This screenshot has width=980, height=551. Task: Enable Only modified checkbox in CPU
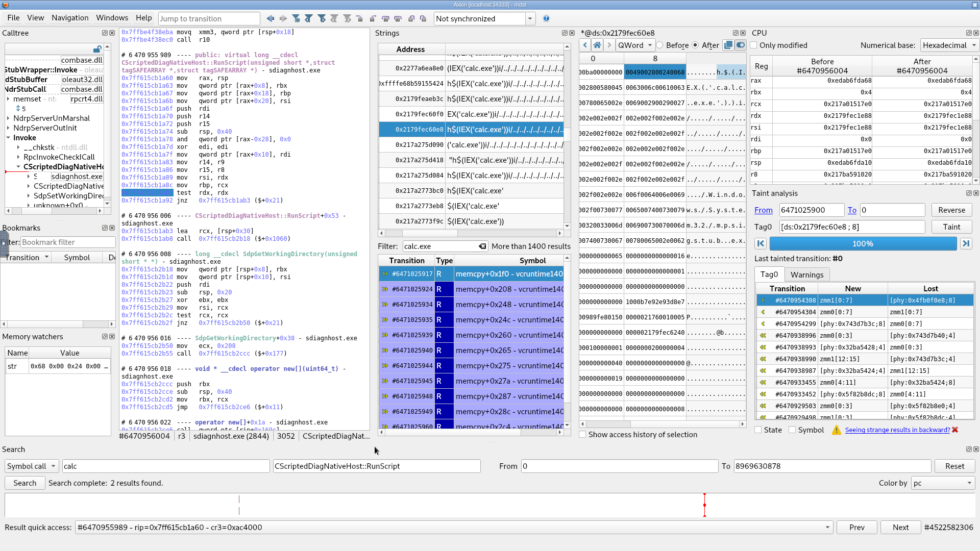753,45
